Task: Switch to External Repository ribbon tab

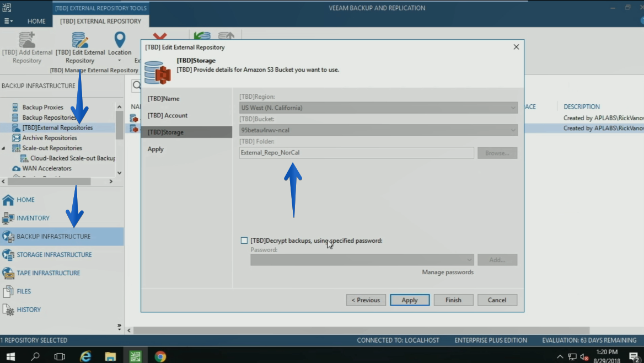Action: click(100, 21)
